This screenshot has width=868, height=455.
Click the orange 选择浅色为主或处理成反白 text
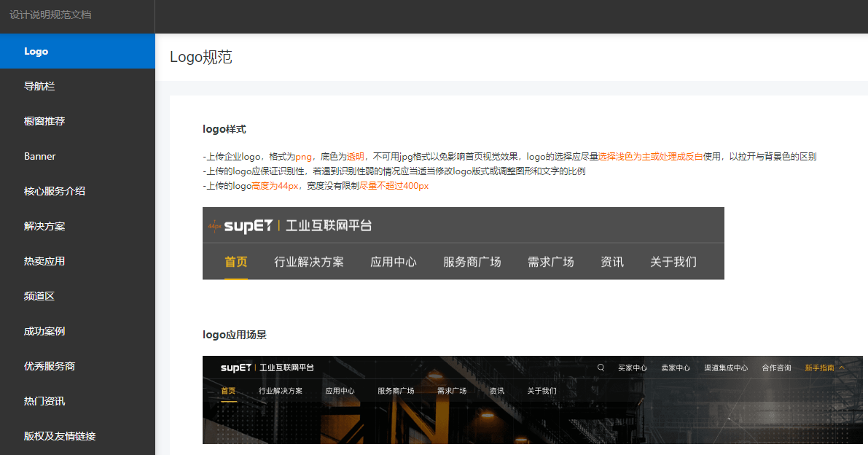tap(650, 157)
